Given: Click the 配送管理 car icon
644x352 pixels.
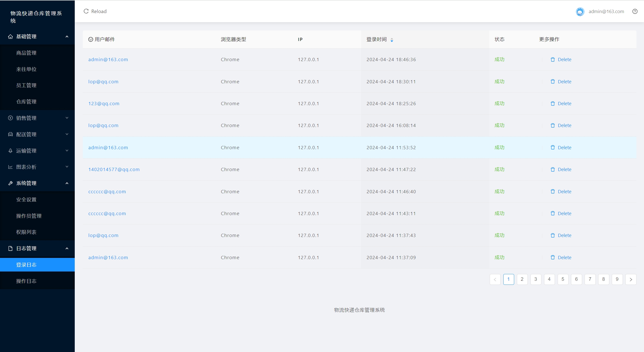Looking at the screenshot, I should (x=10, y=134).
